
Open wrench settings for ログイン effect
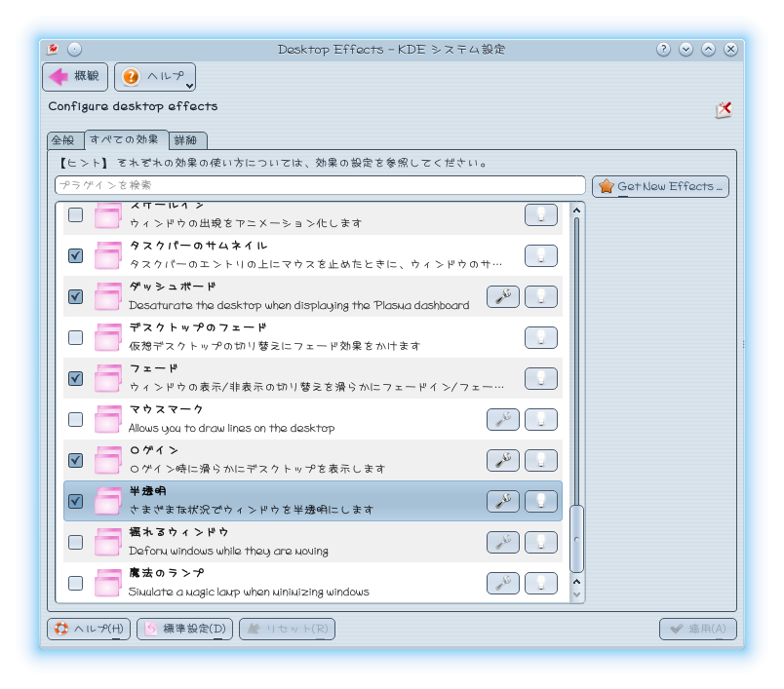pyautogui.click(x=502, y=460)
